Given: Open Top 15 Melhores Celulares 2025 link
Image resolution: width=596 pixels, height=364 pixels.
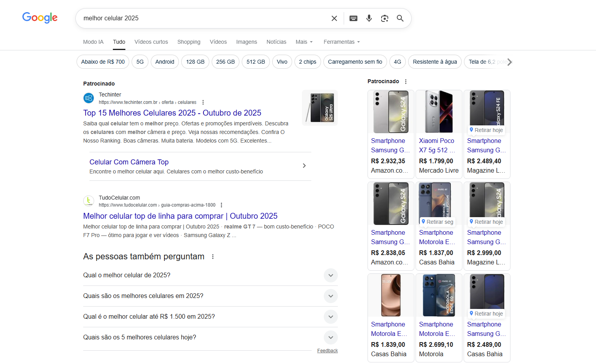Looking at the screenshot, I should pyautogui.click(x=172, y=113).
